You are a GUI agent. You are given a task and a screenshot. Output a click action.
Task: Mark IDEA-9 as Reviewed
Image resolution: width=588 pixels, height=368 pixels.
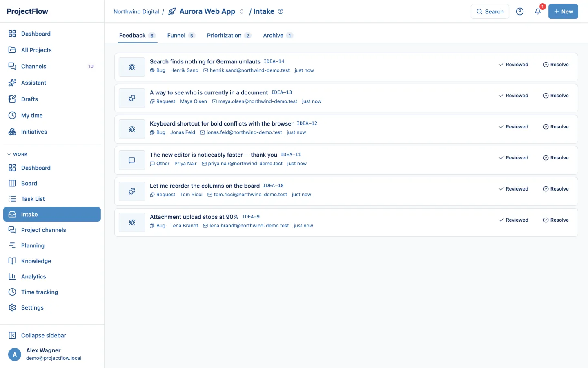(513, 220)
